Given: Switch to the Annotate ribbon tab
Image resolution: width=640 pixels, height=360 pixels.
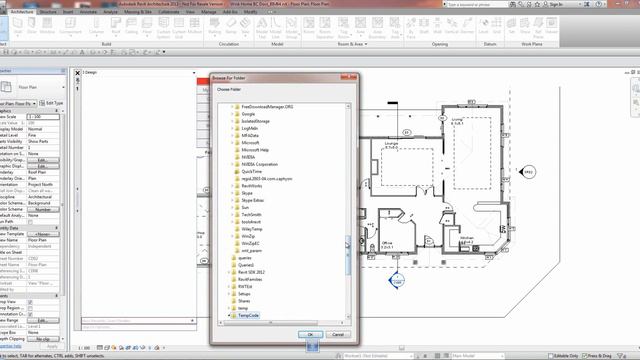Looking at the screenshot, I should [88, 12].
